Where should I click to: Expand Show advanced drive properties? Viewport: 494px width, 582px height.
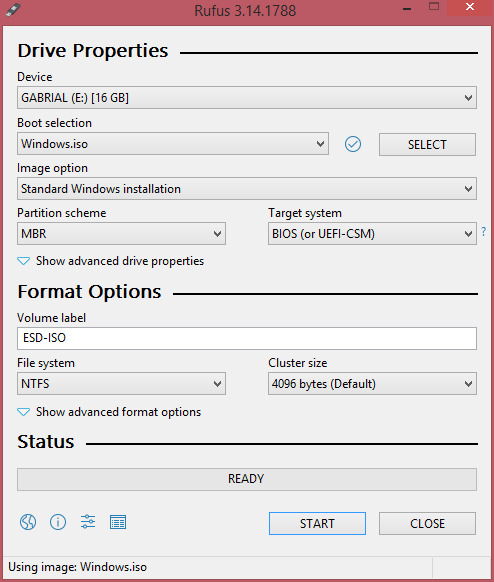(x=111, y=261)
